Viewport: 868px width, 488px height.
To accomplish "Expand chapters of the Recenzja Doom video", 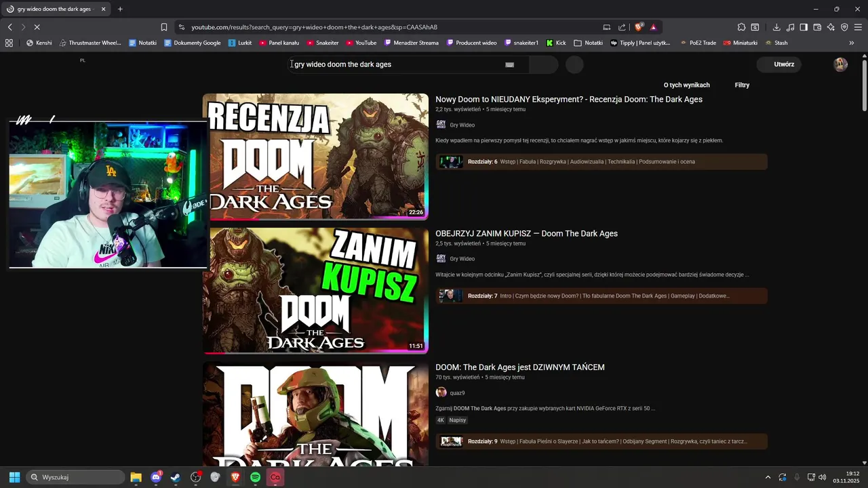I will tap(601, 162).
